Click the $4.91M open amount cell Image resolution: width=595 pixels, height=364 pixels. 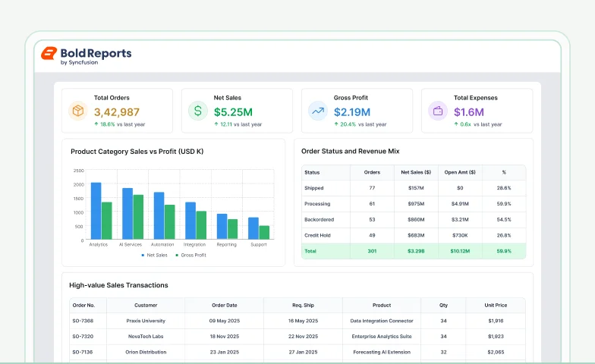tap(460, 204)
